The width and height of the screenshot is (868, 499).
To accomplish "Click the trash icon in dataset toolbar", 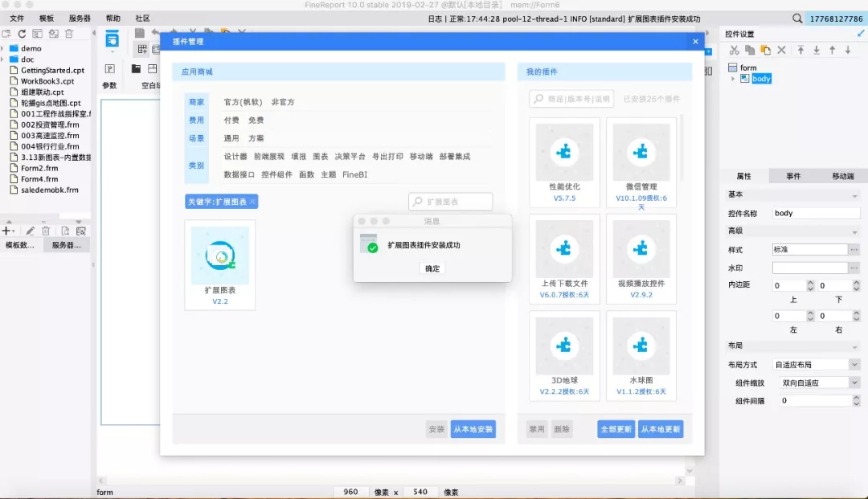I will pos(46,231).
